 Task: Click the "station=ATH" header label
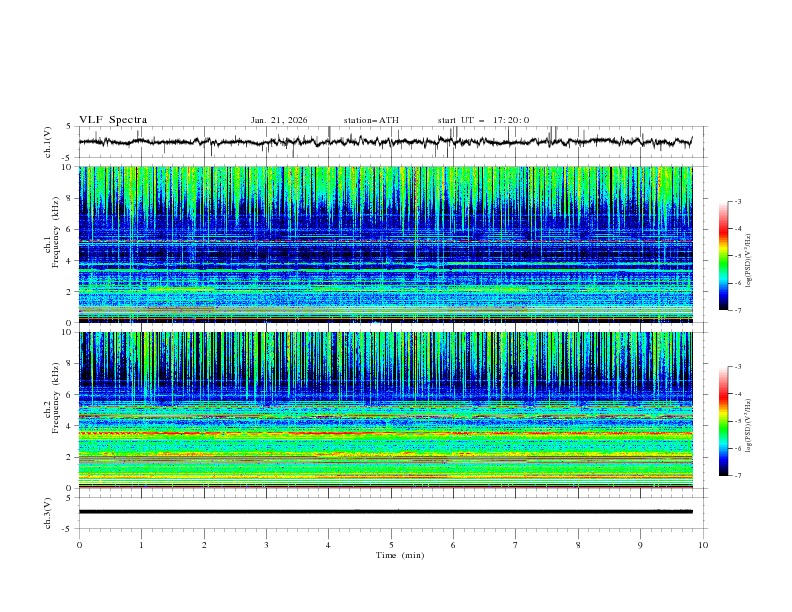[x=371, y=120]
